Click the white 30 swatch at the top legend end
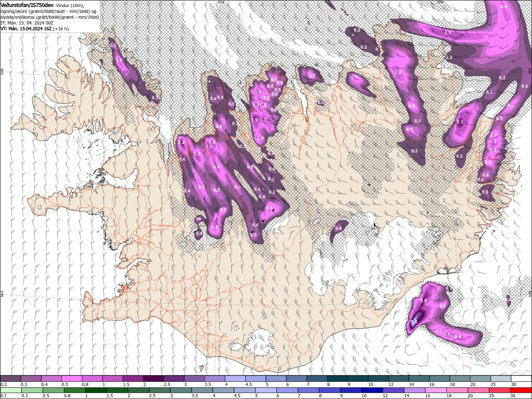 (x=521, y=379)
